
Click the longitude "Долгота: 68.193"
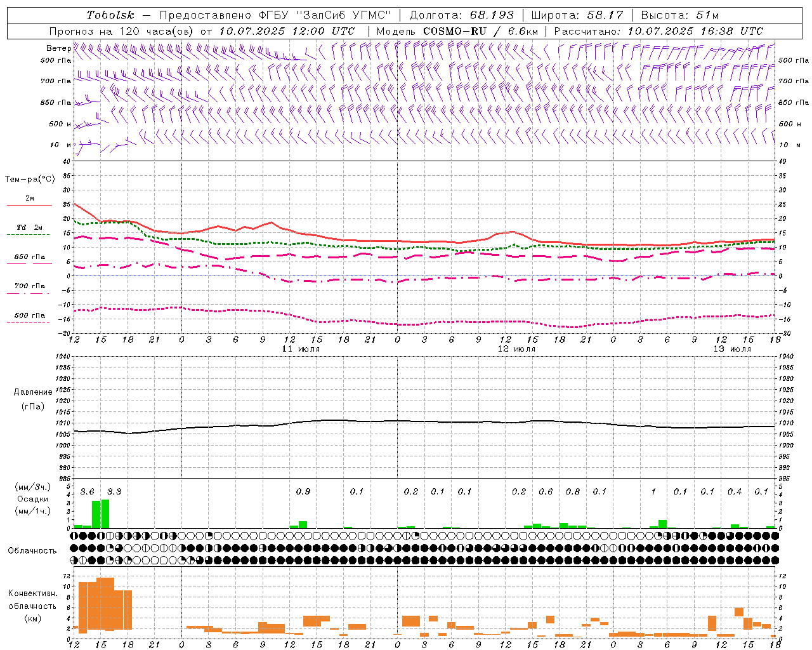pyautogui.click(x=462, y=15)
